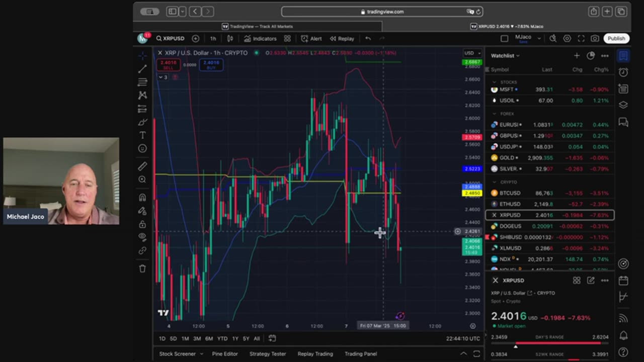The image size is (644, 362).
Task: Select the ruler measure tool
Action: click(x=142, y=166)
